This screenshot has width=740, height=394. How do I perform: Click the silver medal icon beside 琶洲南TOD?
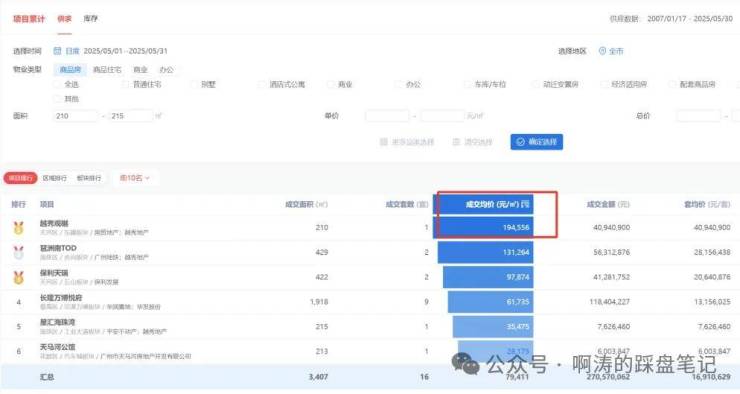18,252
